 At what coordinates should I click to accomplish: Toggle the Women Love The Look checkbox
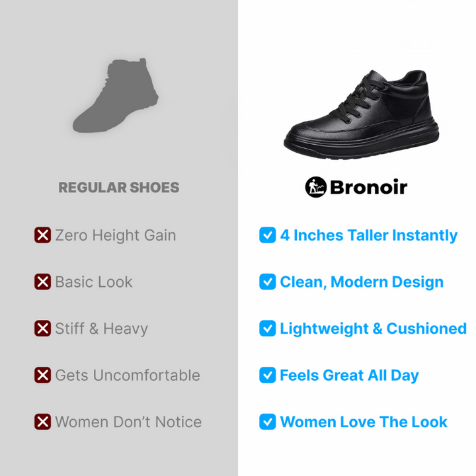[x=268, y=422]
